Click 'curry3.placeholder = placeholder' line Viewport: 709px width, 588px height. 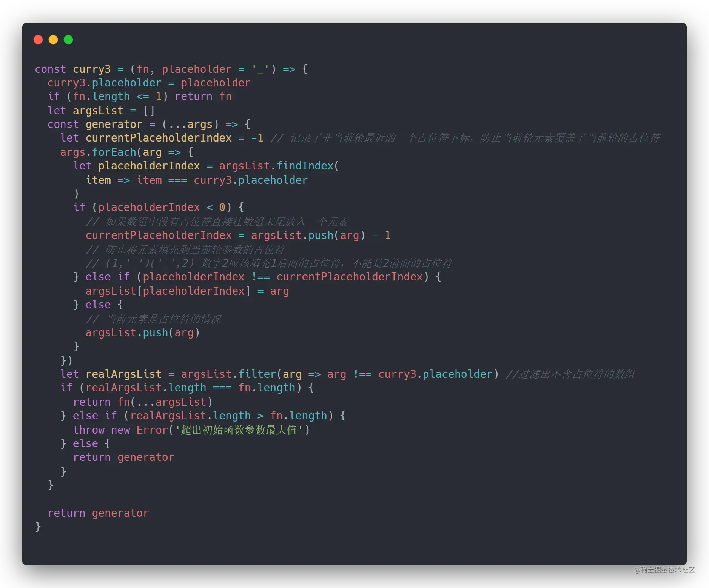click(149, 83)
